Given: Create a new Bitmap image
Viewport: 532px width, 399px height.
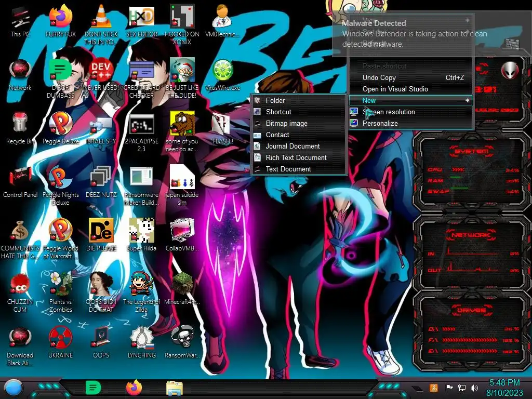Looking at the screenshot, I should click(x=299, y=124).
